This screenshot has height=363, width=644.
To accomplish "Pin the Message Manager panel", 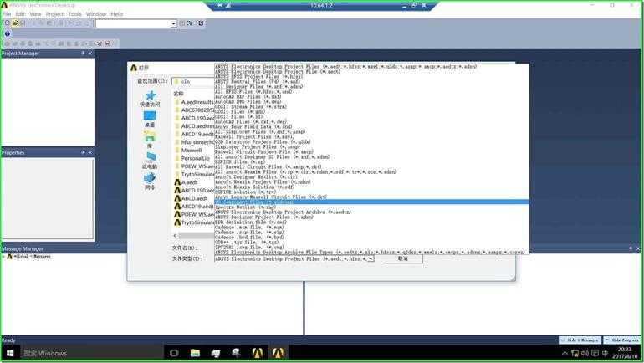I will (x=631, y=248).
